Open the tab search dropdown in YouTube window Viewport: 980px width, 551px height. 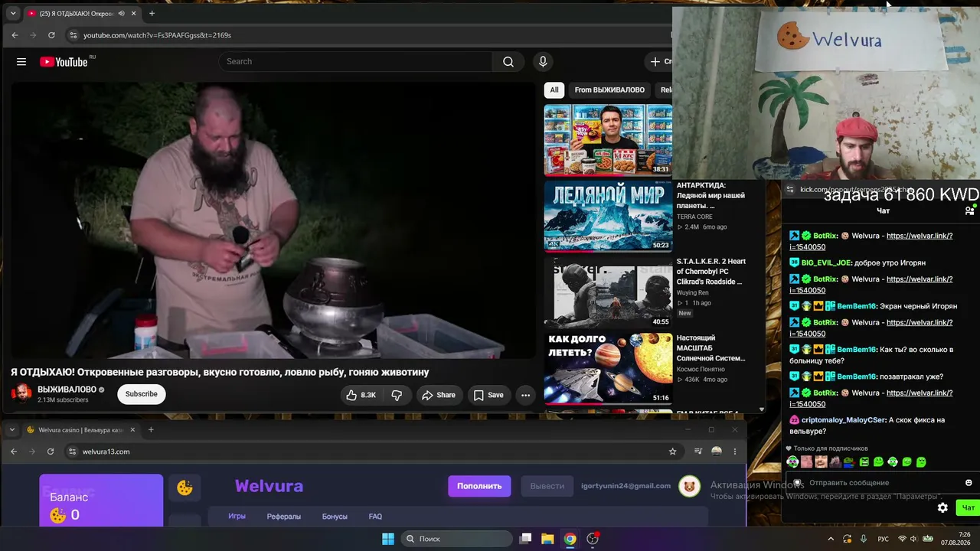pyautogui.click(x=13, y=13)
